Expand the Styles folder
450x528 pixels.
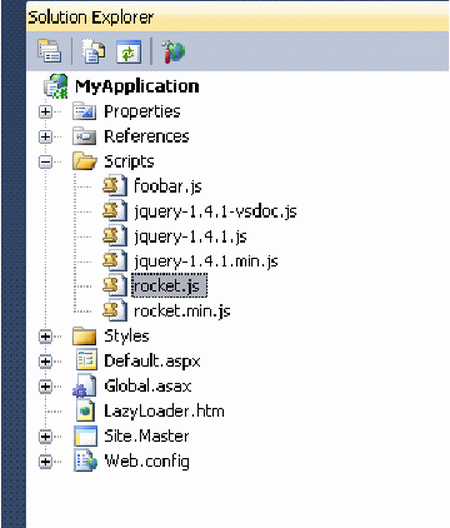[x=45, y=336]
